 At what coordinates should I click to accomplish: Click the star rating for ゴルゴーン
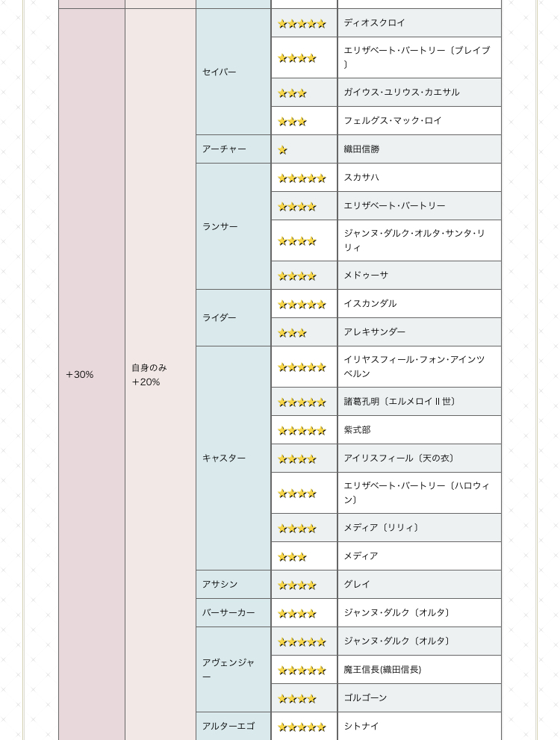[297, 699]
